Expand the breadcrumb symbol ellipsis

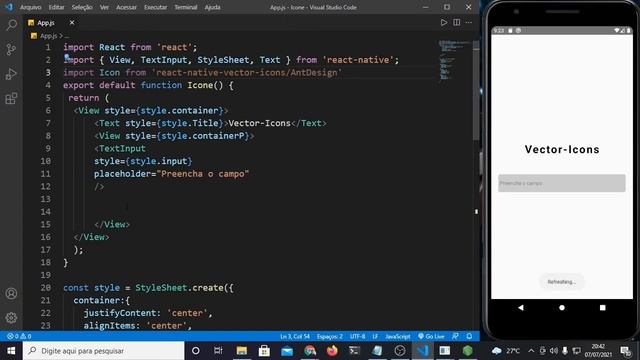point(67,36)
